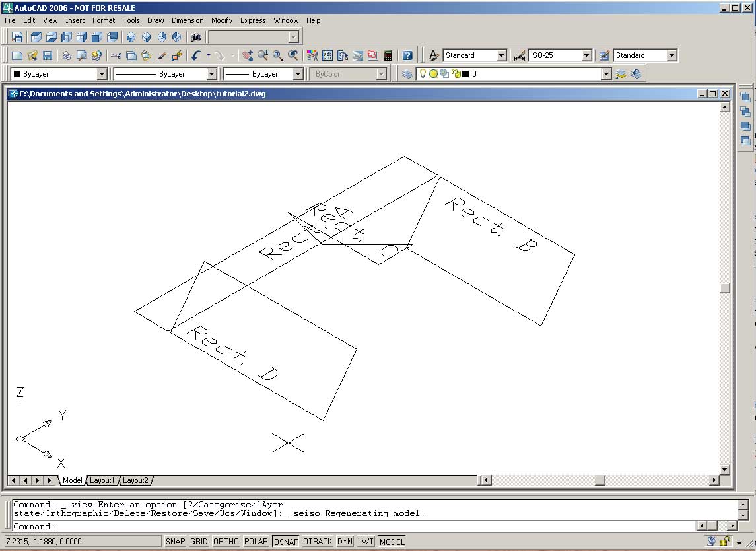The height and width of the screenshot is (551, 756).
Task: Click the horizontal scrollbar thumb
Action: pos(600,480)
